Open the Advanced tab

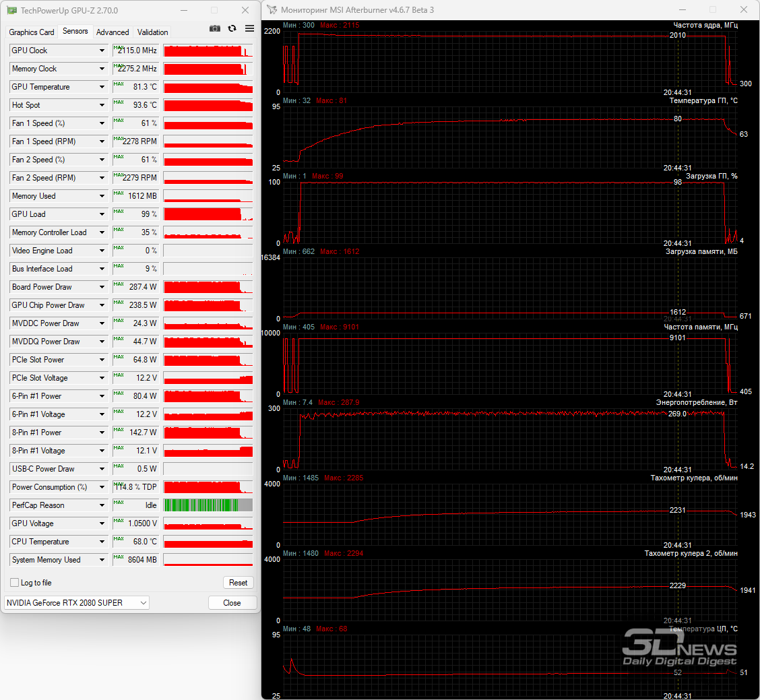click(113, 32)
